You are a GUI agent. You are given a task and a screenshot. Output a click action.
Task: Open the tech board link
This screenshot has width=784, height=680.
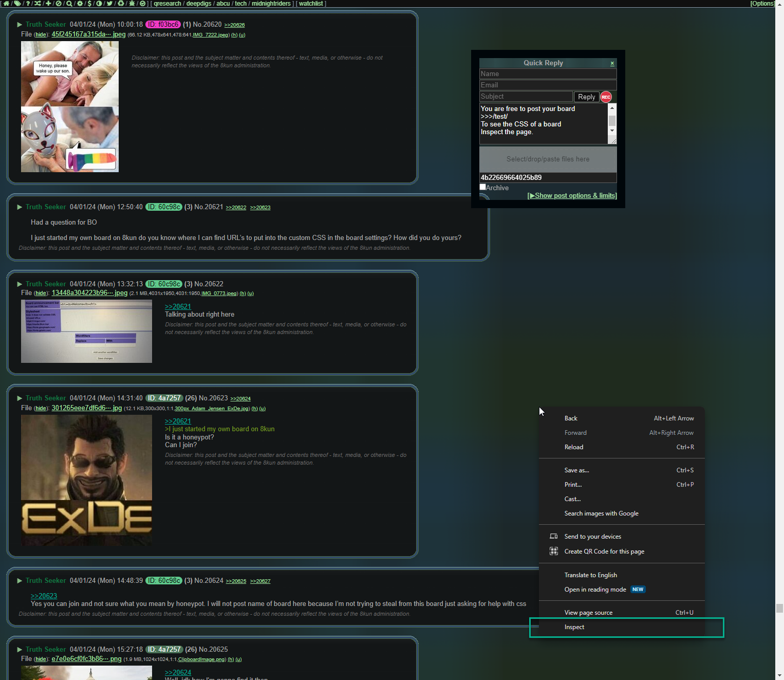click(241, 4)
